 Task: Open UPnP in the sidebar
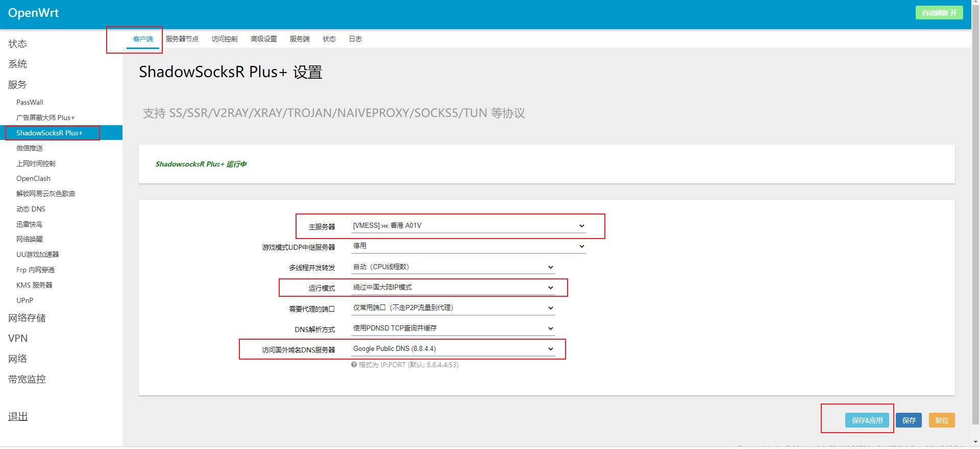[24, 300]
